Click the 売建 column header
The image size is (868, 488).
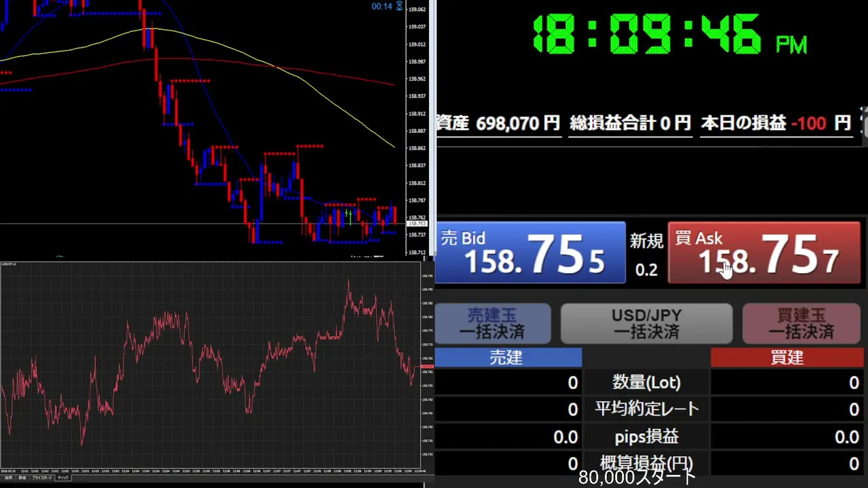pos(508,358)
